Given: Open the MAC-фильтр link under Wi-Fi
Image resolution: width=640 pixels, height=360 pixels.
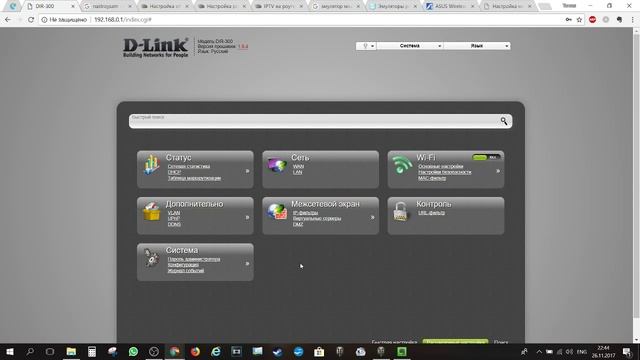Looking at the screenshot, I should tap(432, 178).
